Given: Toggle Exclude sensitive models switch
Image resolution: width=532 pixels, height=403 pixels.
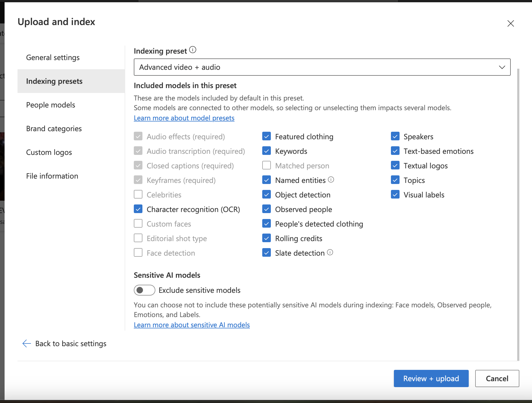Looking at the screenshot, I should [145, 290].
